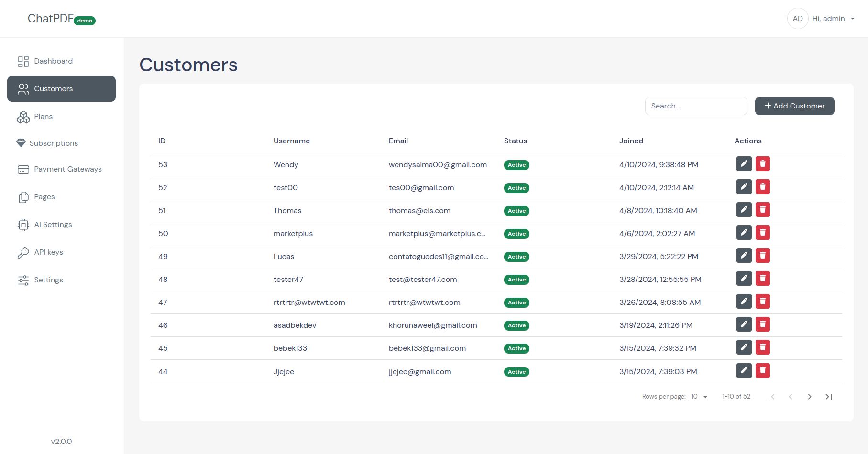The image size is (868, 454).
Task: Click the ChatPDF logo link
Action: click(51, 19)
